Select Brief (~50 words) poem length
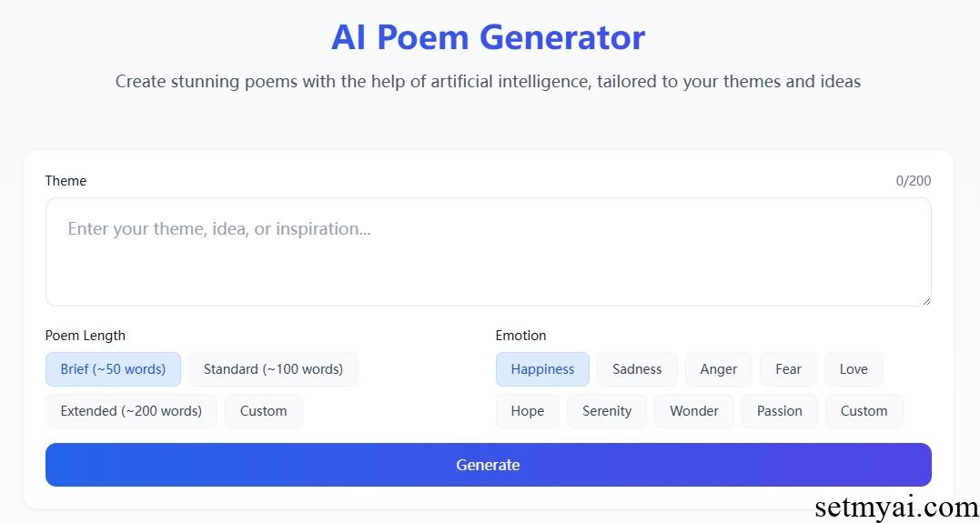The width and height of the screenshot is (980, 523). click(113, 369)
